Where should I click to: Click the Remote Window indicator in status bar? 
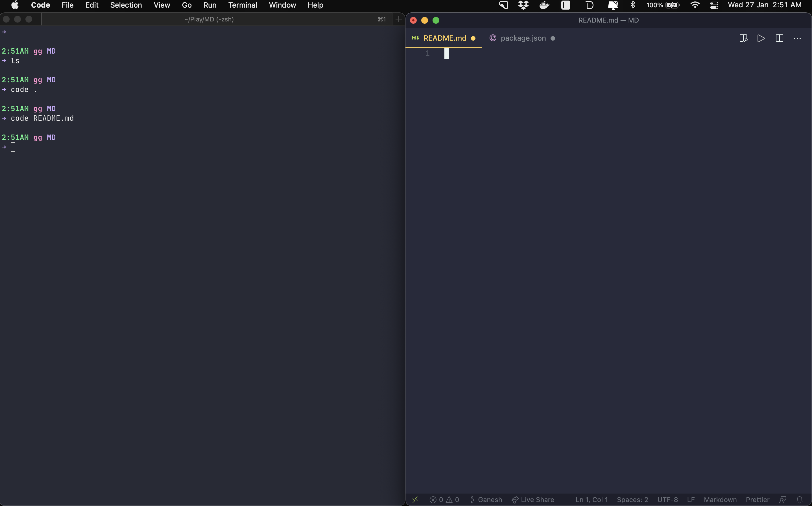click(415, 500)
